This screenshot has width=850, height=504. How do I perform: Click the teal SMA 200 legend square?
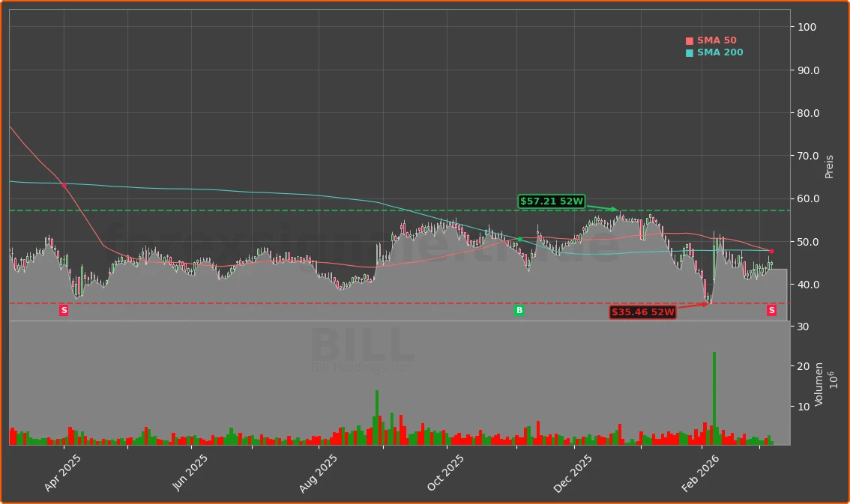(690, 53)
